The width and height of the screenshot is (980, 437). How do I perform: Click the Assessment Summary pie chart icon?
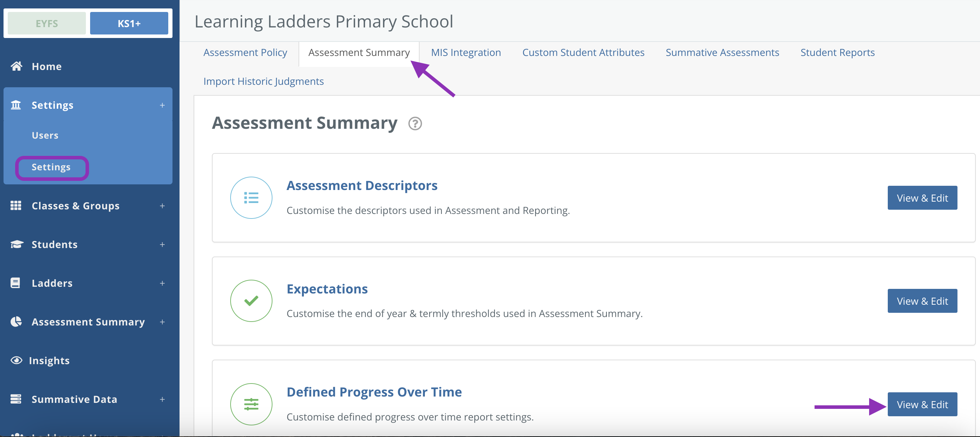[16, 321]
